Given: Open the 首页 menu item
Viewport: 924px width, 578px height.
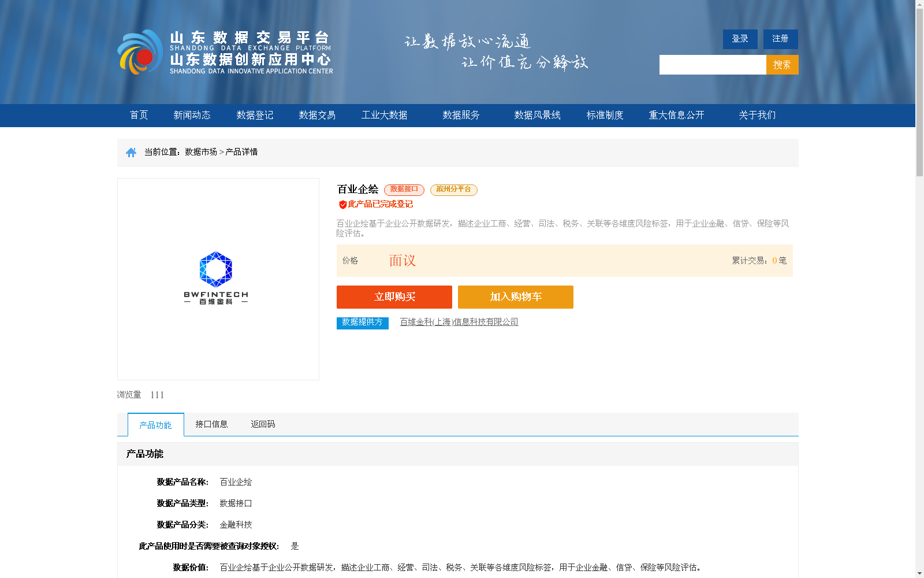Looking at the screenshot, I should coord(139,115).
